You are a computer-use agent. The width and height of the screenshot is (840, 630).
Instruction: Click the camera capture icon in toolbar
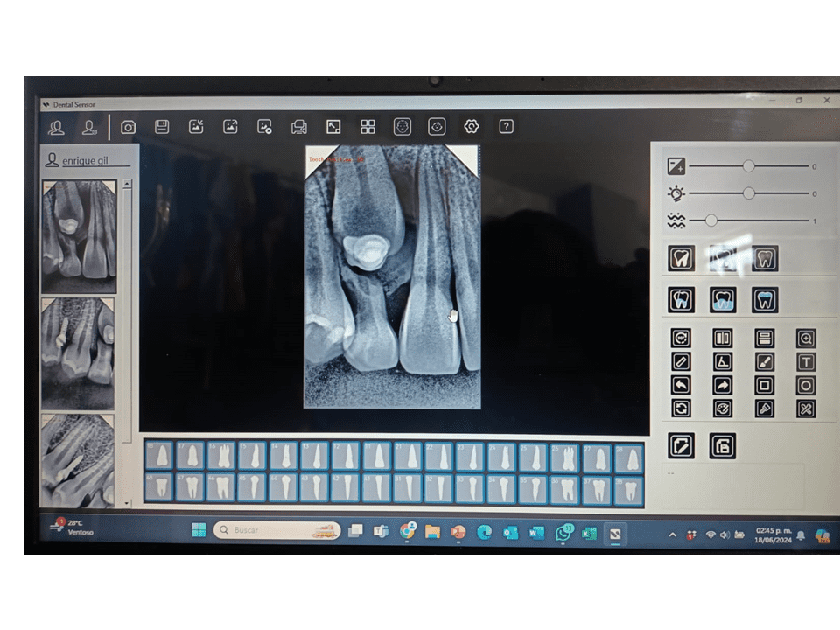pos(128,127)
